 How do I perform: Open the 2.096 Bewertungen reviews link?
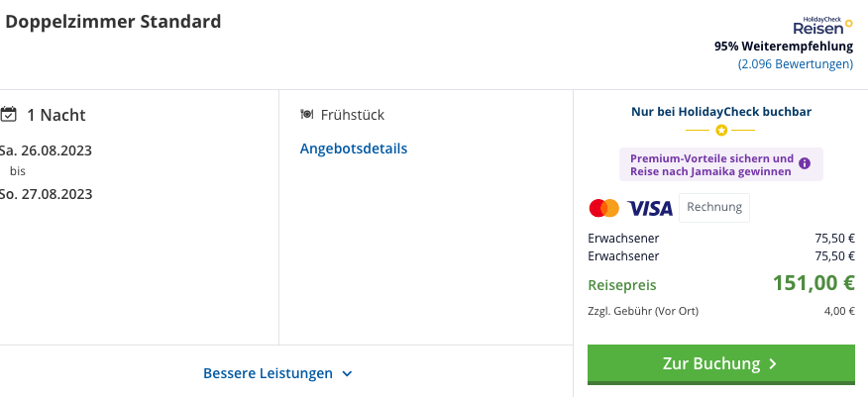796,64
